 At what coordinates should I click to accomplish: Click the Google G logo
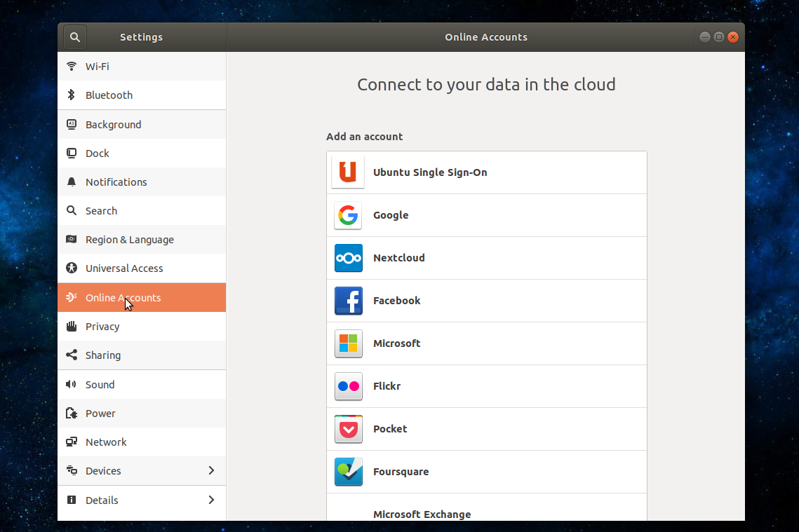click(x=348, y=215)
